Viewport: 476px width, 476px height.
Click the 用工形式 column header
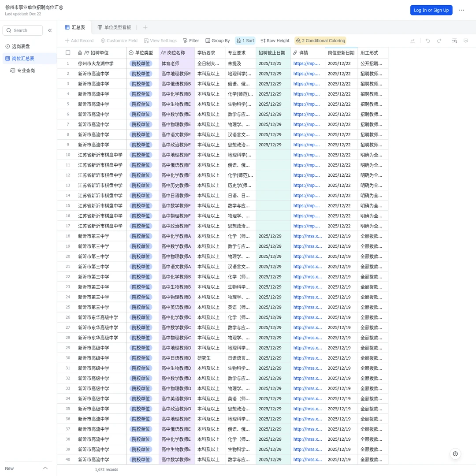373,53
